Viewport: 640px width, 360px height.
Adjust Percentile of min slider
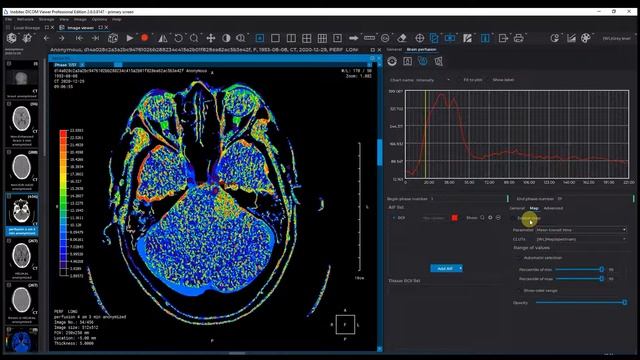(x=579, y=269)
